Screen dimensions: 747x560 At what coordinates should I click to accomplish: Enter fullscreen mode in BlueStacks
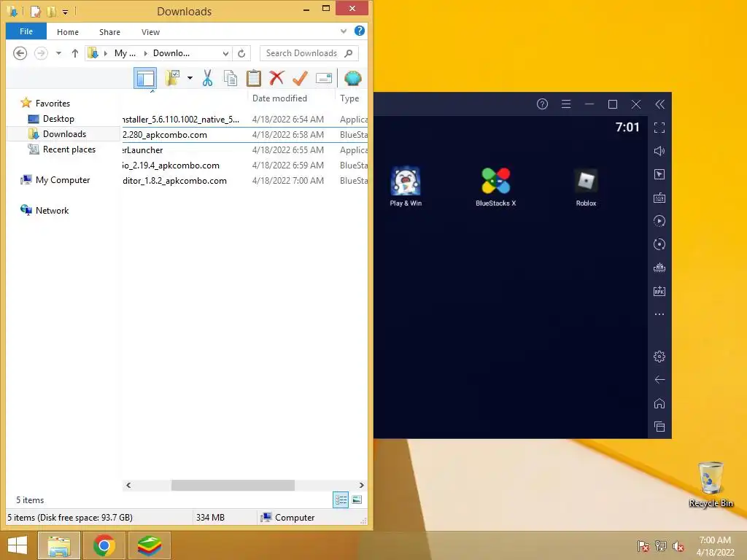pos(659,128)
